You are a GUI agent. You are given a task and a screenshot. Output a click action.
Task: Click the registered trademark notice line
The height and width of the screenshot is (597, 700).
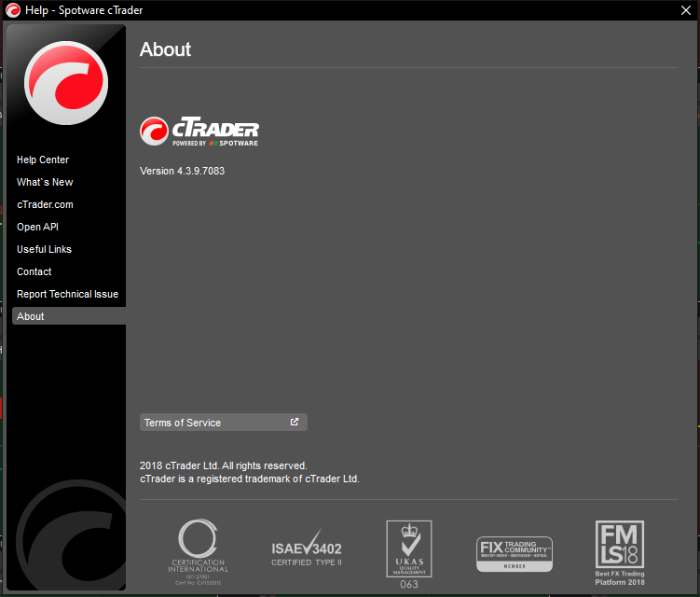(250, 479)
